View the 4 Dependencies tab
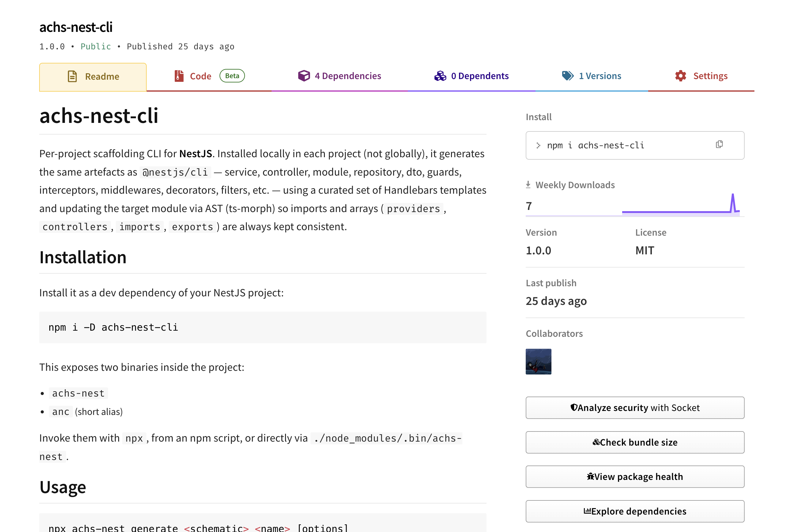Screen dimensions: 812x532 pos(340,76)
